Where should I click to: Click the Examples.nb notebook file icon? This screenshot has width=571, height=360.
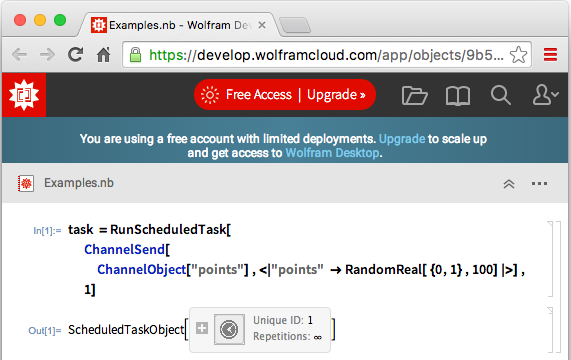click(x=26, y=183)
